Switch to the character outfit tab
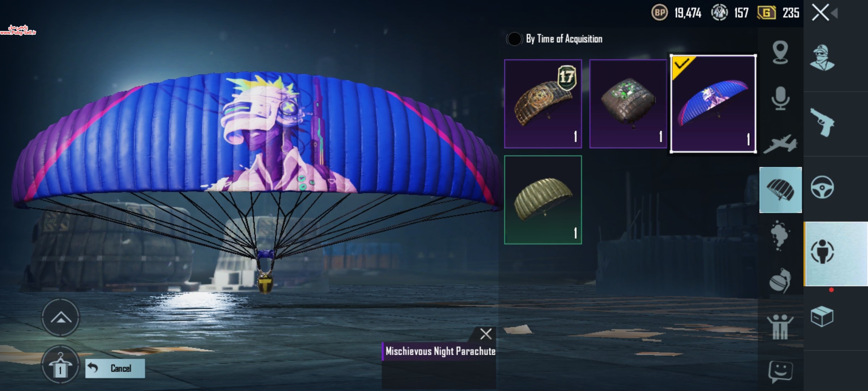 (x=822, y=58)
